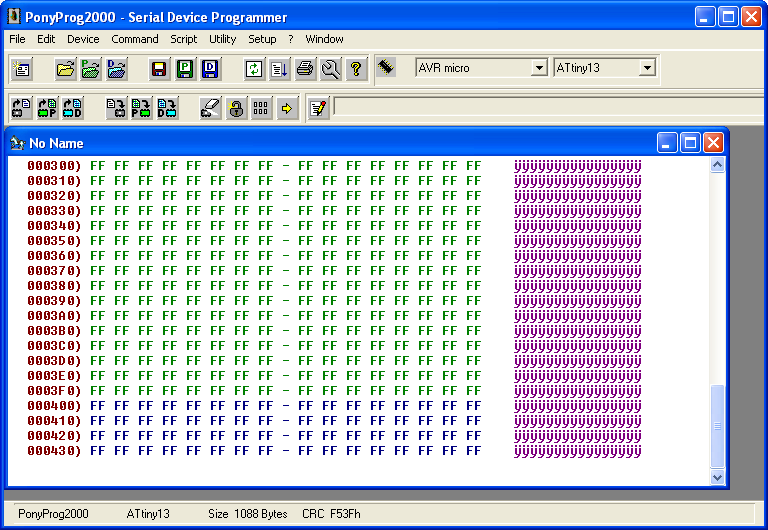This screenshot has width=768, height=530.
Task: Click the Edit Note icon with the pencil
Action: point(318,108)
